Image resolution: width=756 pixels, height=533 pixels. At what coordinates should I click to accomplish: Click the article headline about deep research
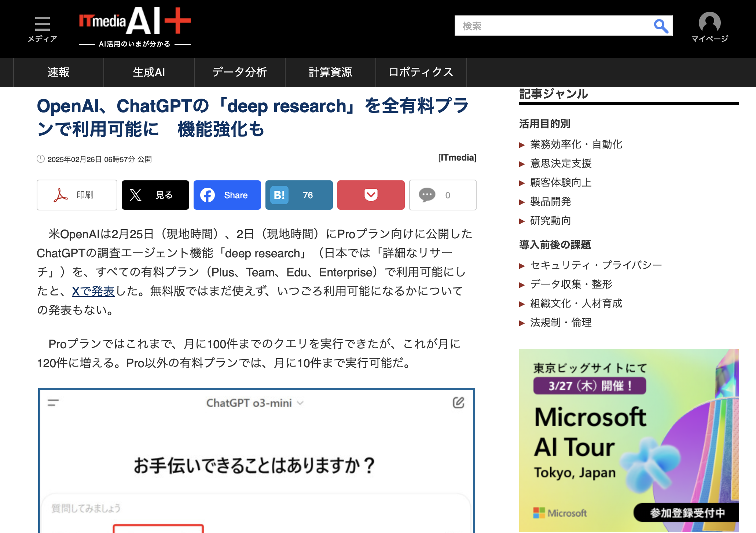click(x=253, y=117)
